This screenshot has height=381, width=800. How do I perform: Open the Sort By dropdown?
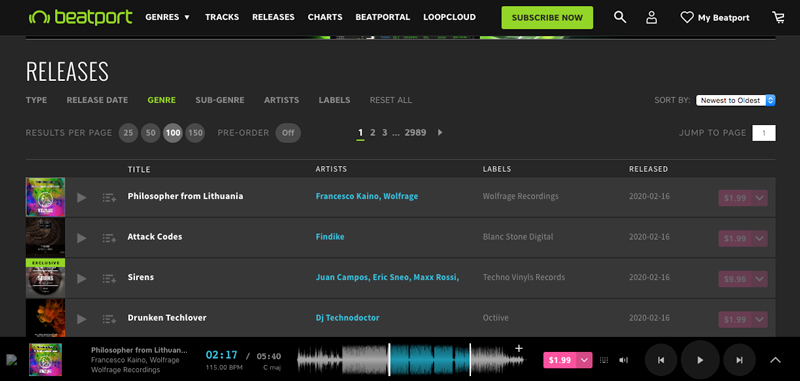735,100
